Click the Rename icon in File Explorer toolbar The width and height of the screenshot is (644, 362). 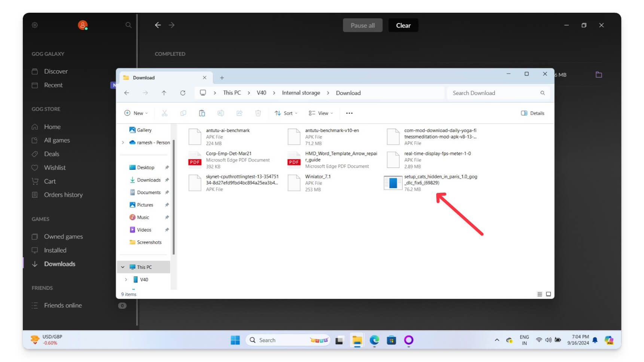221,113
